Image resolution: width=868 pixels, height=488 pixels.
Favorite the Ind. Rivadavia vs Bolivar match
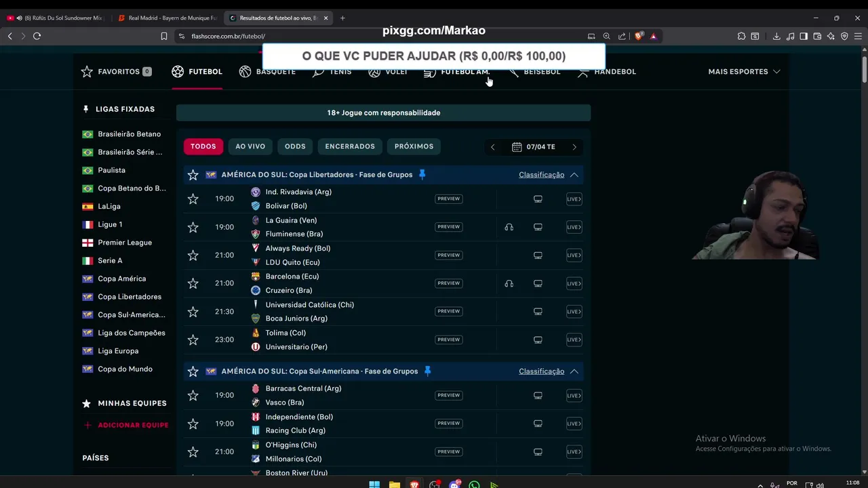point(193,199)
